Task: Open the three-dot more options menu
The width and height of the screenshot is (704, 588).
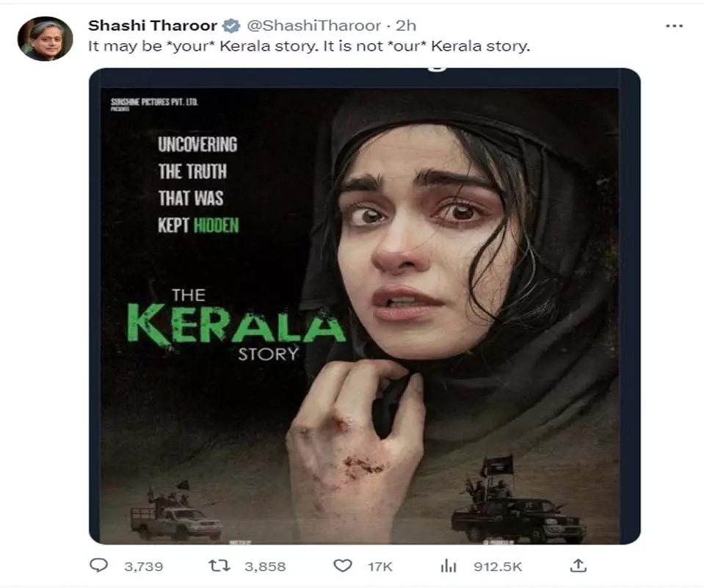Action: tap(674, 26)
